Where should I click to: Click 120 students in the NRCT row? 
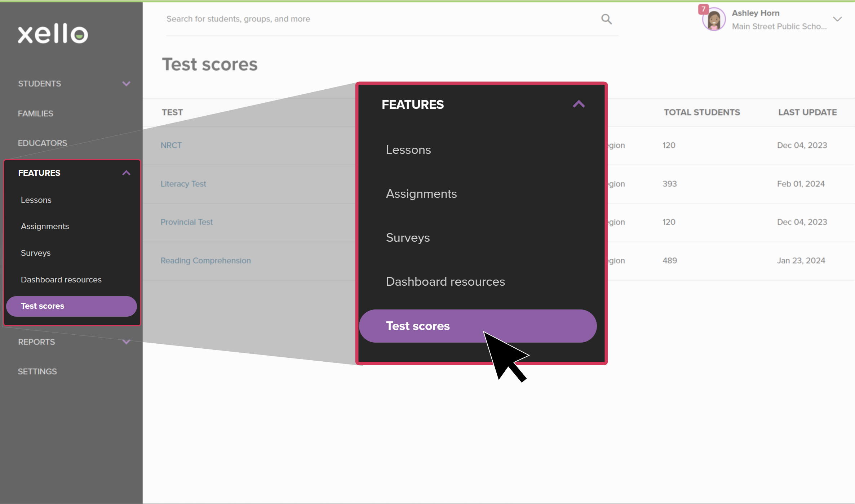pos(669,145)
